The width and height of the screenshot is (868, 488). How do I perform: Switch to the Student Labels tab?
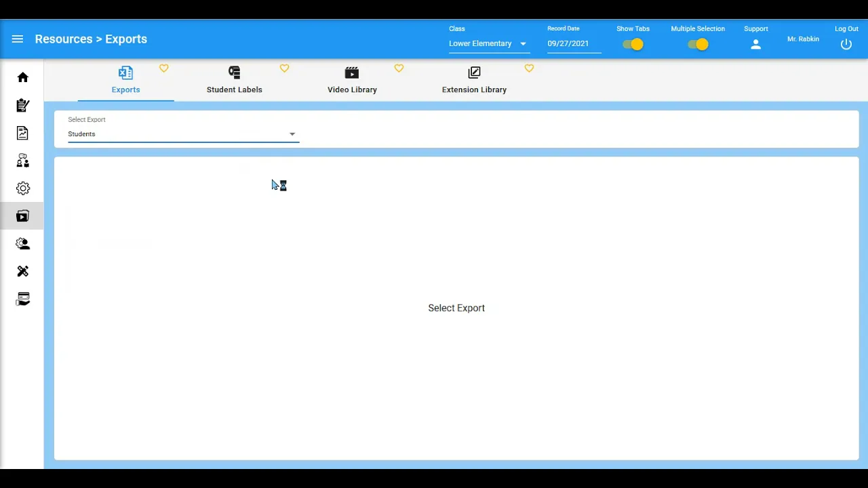click(235, 81)
